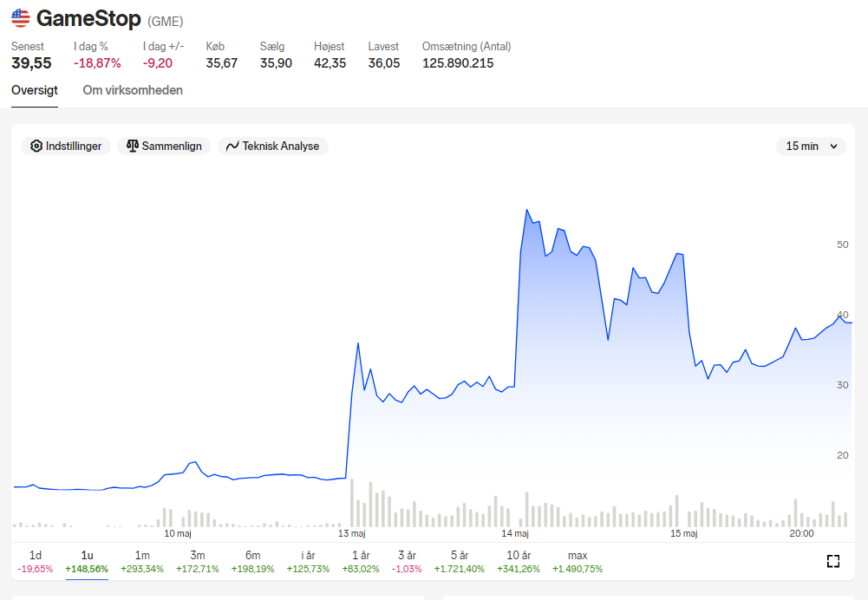Click the chevron arrow next to 15 min
868x600 pixels.
833,147
